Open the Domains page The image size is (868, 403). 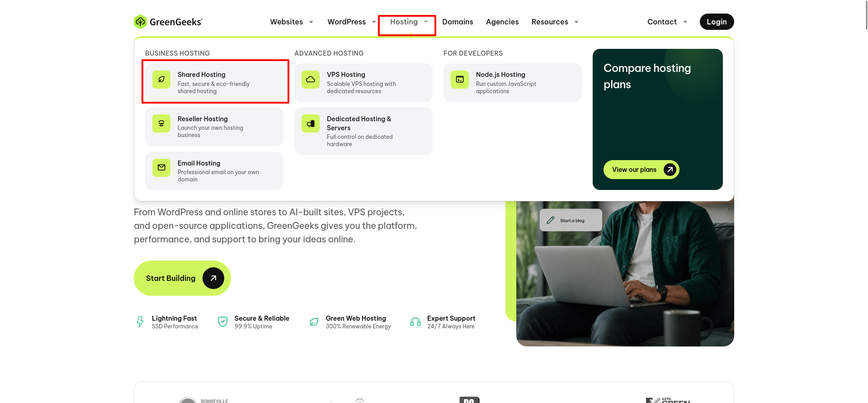click(x=458, y=22)
